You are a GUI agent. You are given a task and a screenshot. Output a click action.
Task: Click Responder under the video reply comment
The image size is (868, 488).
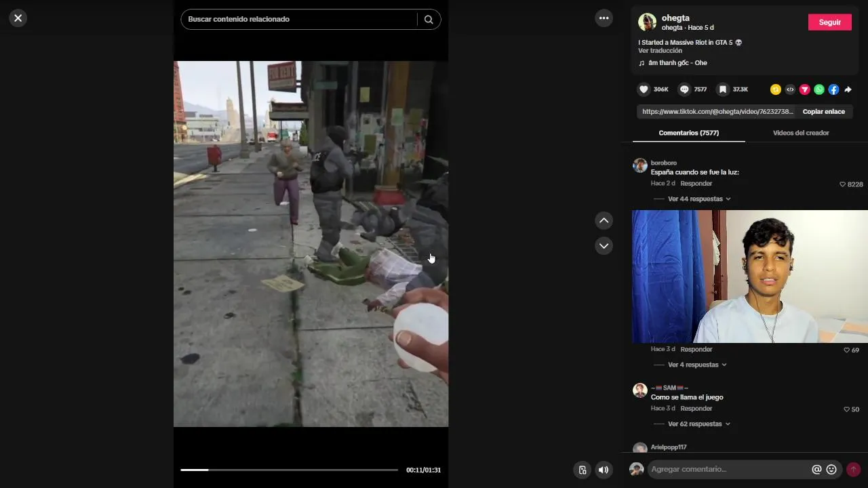(x=696, y=350)
